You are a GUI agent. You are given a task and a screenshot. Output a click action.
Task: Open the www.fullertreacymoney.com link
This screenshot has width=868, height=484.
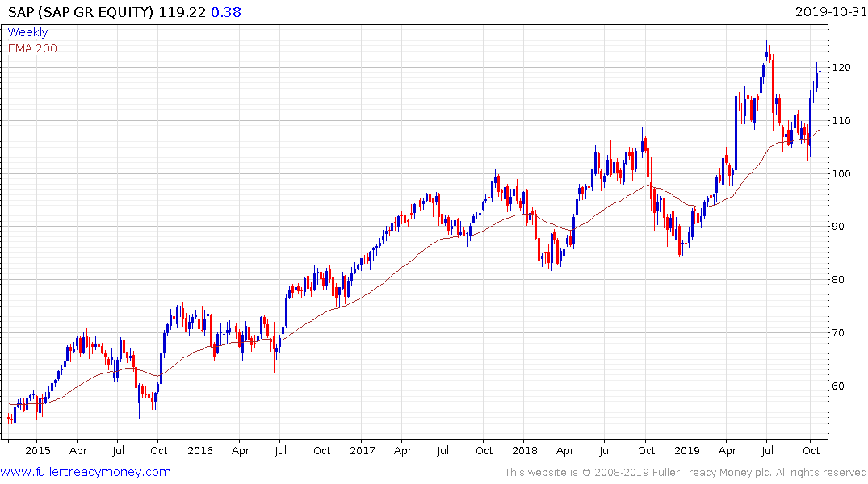(x=86, y=472)
